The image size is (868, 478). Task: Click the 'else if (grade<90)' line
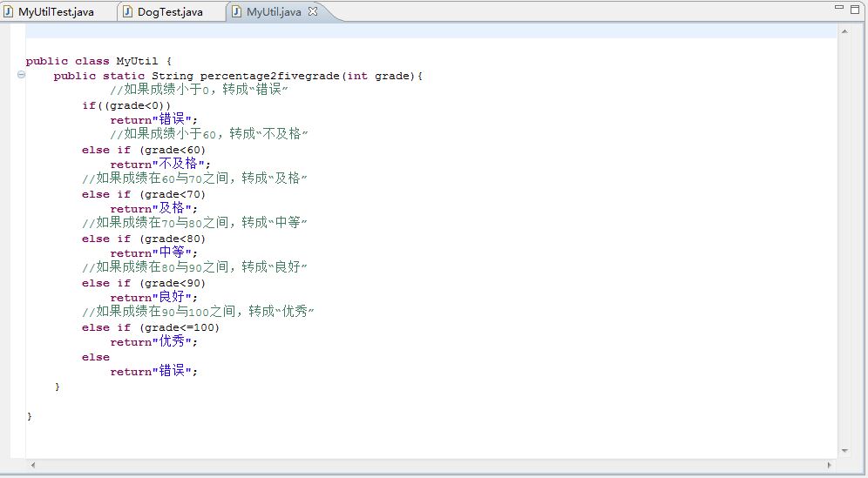click(x=144, y=283)
